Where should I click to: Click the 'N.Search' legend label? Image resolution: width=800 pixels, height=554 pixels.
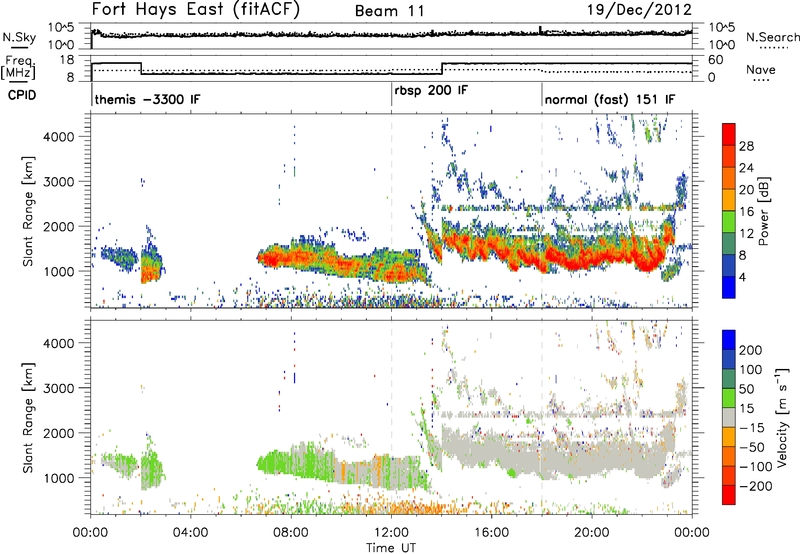[x=773, y=37]
